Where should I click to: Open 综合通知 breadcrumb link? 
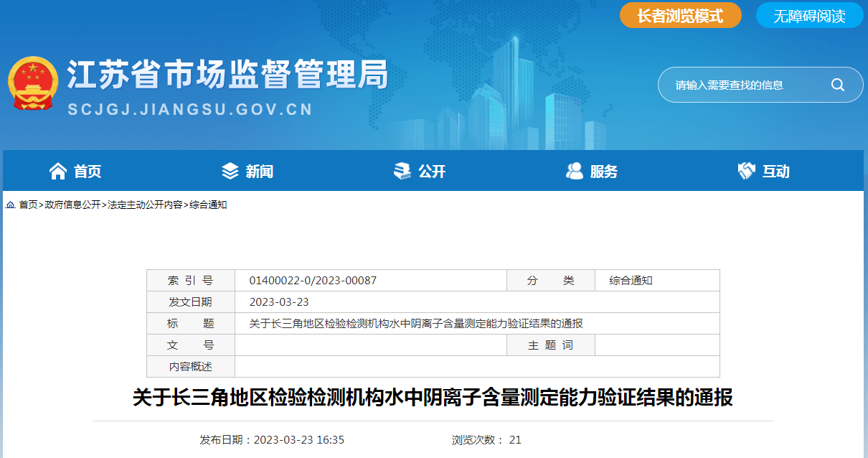(x=208, y=205)
